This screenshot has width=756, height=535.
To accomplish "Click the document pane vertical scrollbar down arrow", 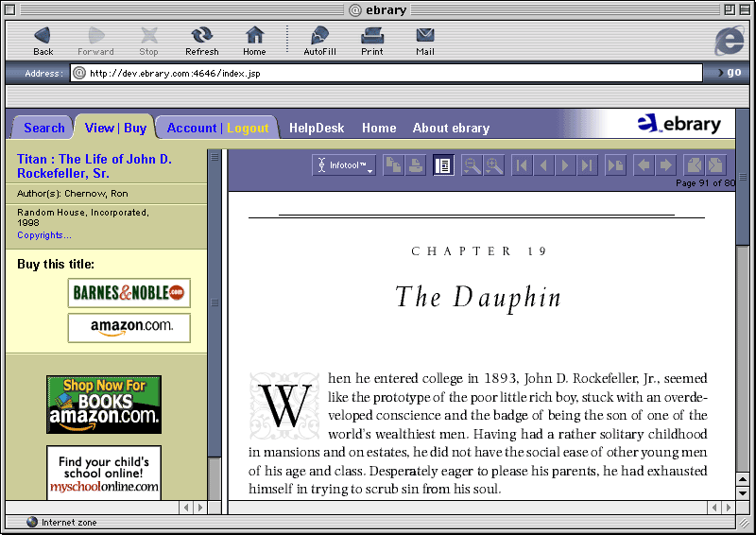I will click(x=743, y=492).
